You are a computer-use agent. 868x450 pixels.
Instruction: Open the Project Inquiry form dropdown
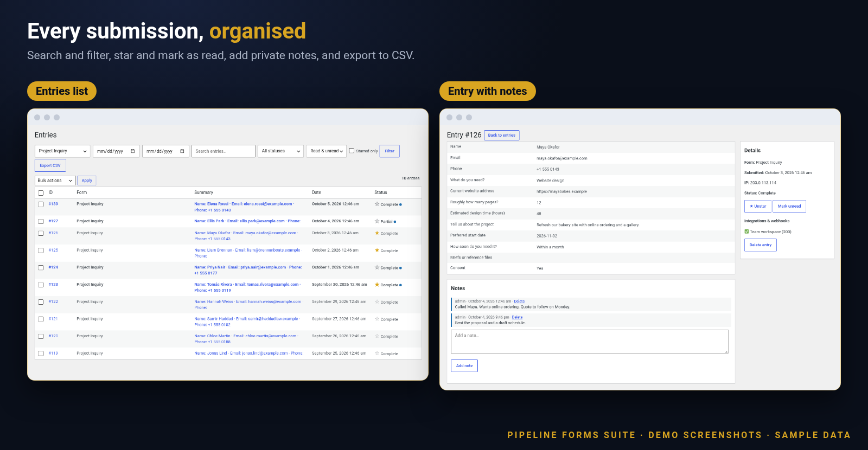tap(62, 151)
